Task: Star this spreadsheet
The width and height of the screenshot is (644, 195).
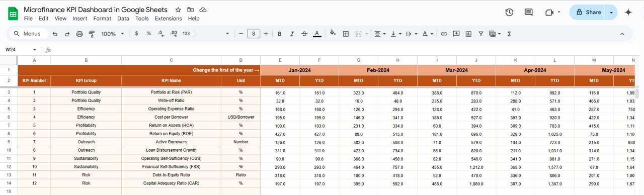Action: click(178, 10)
